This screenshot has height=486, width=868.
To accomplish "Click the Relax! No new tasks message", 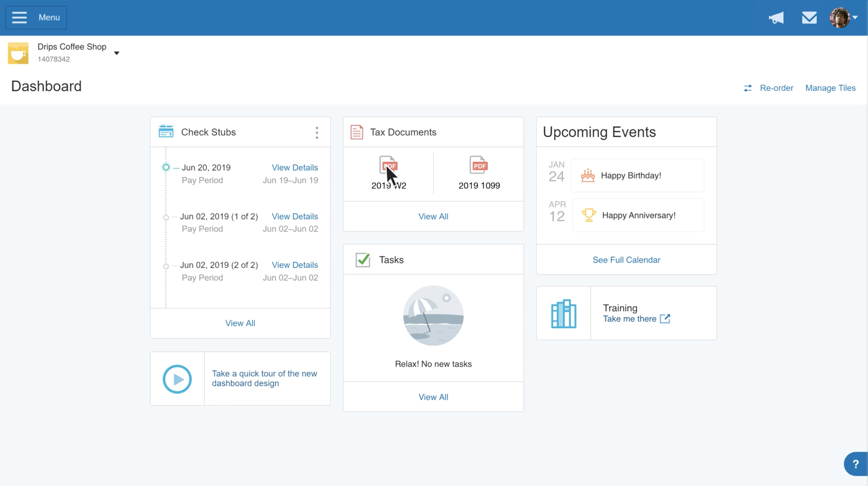I will point(433,364).
